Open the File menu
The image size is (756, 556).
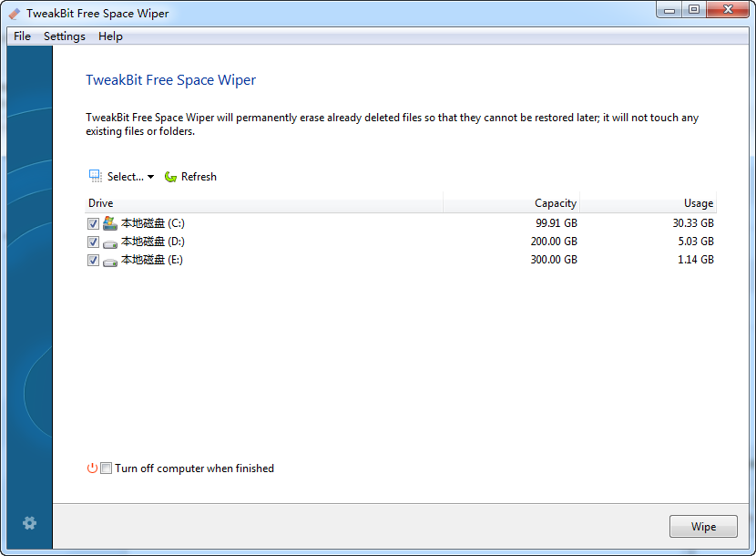click(22, 36)
